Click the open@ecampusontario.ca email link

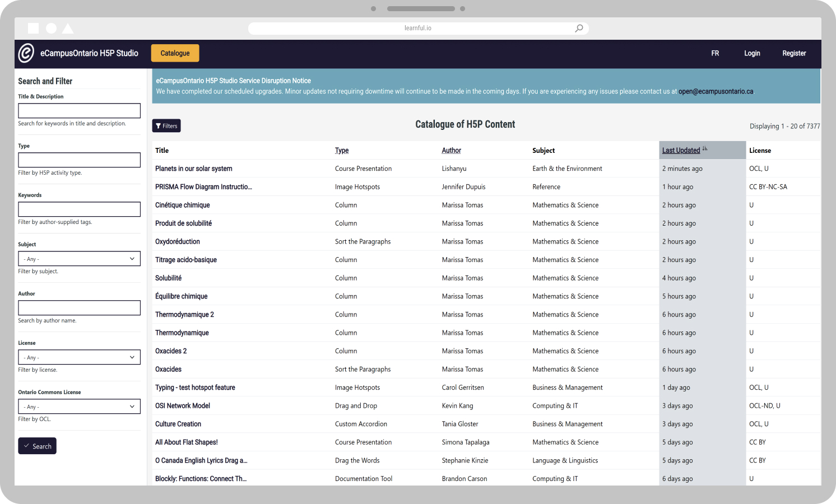tap(716, 91)
